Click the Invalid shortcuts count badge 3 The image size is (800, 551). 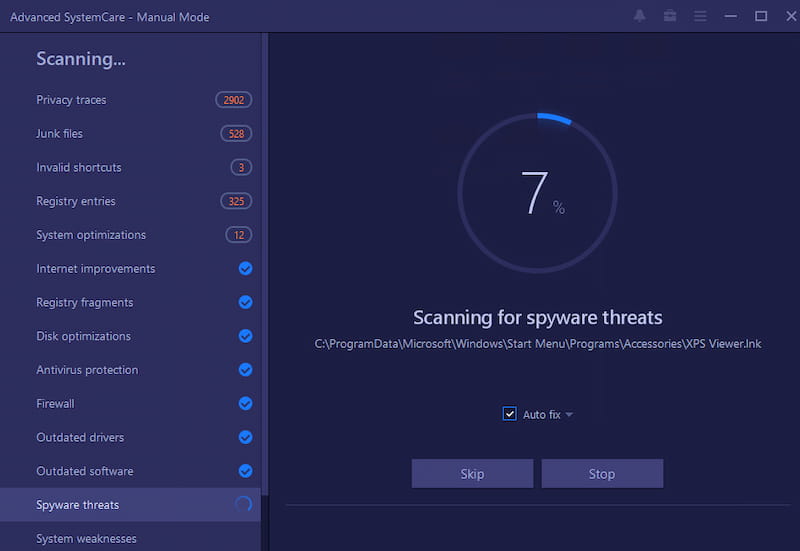click(241, 167)
